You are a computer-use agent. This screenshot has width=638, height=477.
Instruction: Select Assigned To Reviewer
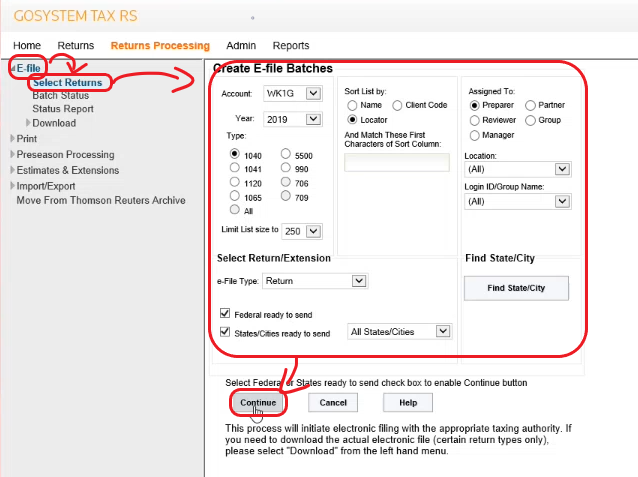[474, 120]
